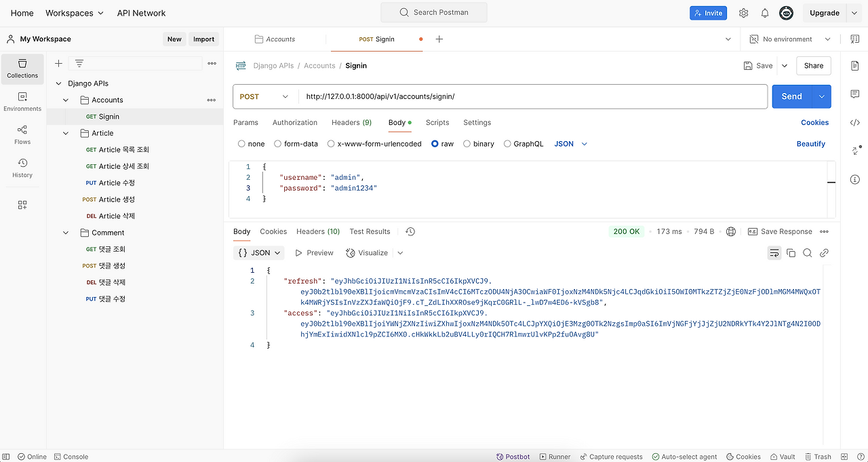The image size is (868, 462).
Task: Click the Invite button
Action: click(x=708, y=13)
